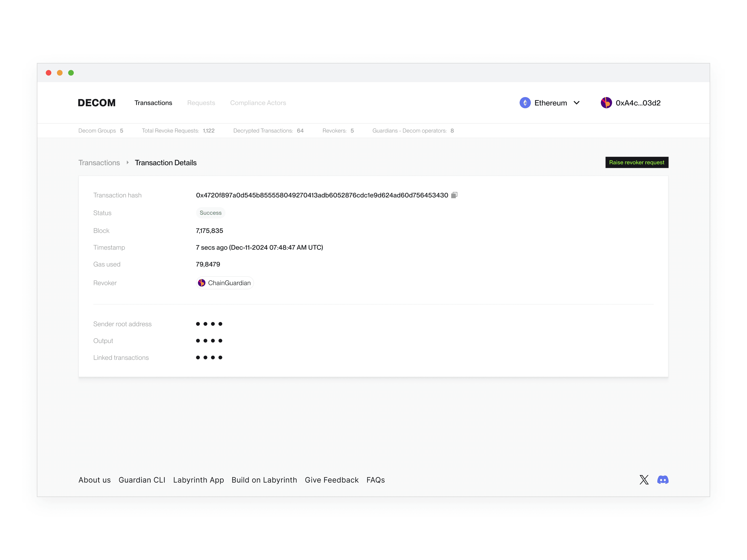Open the 0xA4c...03d2 wallet account menu
The height and width of the screenshot is (560, 747).
click(x=638, y=103)
